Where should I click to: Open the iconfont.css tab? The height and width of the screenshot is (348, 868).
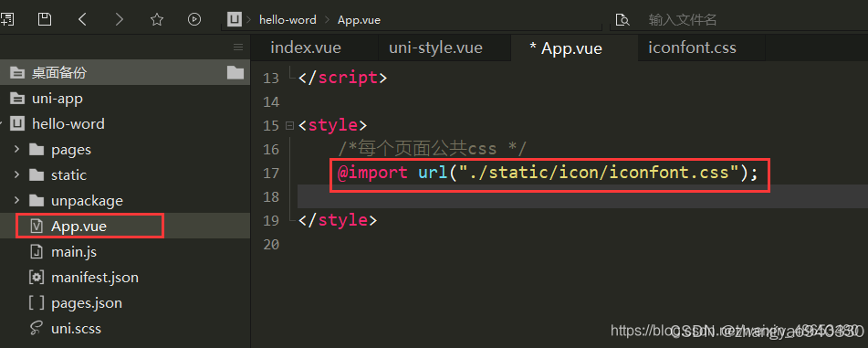(x=692, y=47)
